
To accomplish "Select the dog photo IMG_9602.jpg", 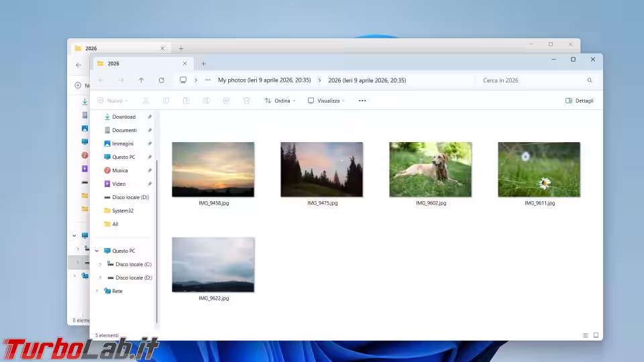I will (x=430, y=170).
